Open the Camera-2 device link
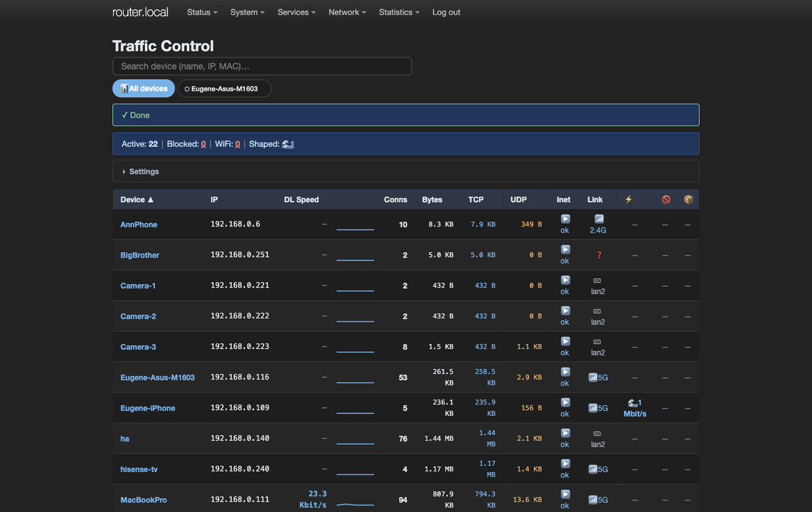Image resolution: width=812 pixels, height=512 pixels. 138,316
